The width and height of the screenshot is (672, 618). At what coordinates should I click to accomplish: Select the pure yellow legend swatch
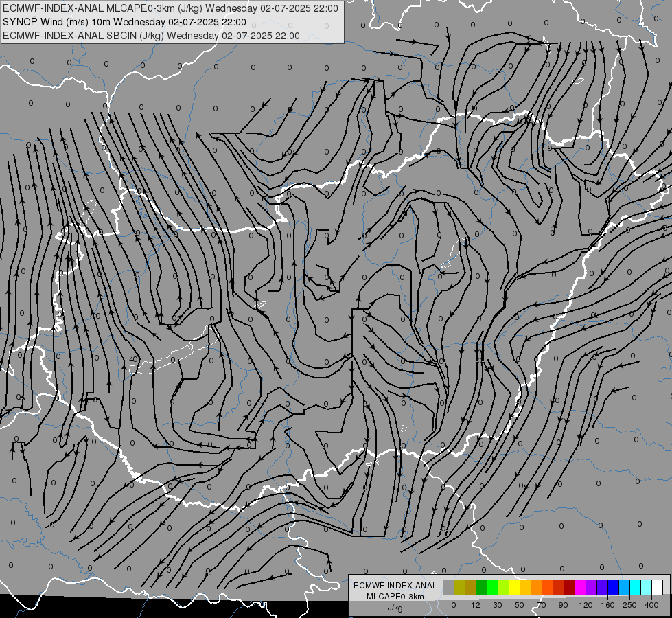(x=514, y=588)
